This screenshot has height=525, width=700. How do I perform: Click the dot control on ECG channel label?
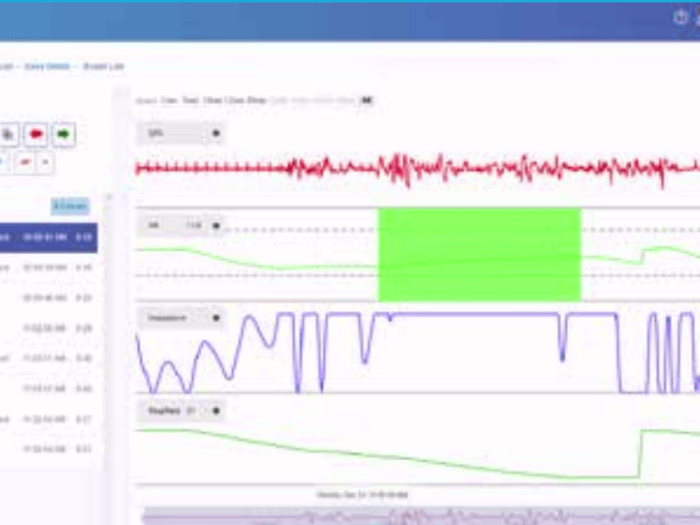216,133
